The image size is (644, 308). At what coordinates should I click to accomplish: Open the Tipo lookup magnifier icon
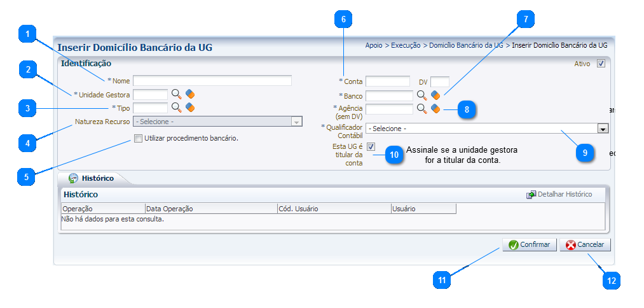176,108
